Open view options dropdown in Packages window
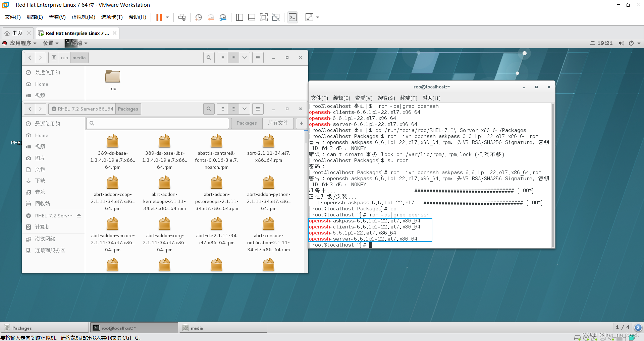Viewport: 644px width, 341px height. [245, 109]
